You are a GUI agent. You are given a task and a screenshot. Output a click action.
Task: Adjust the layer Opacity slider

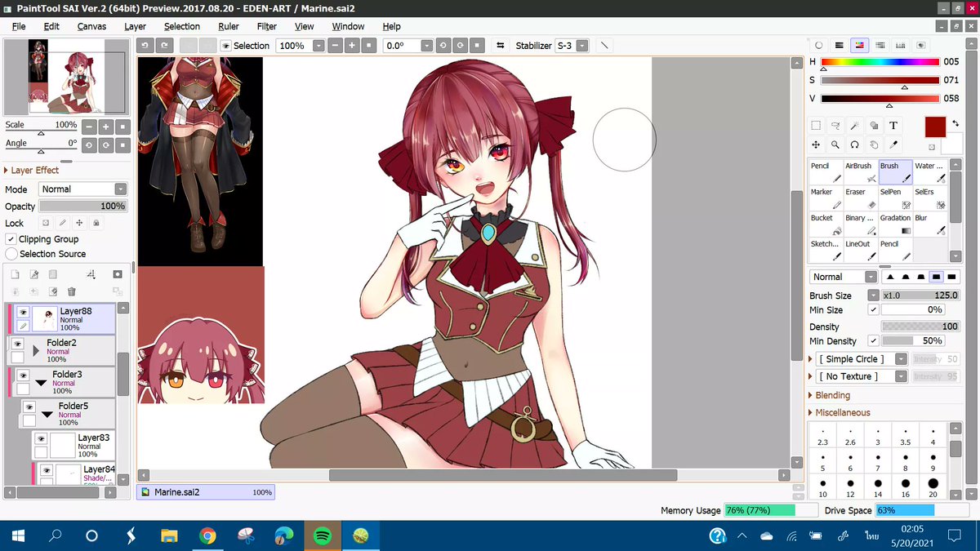(82, 207)
